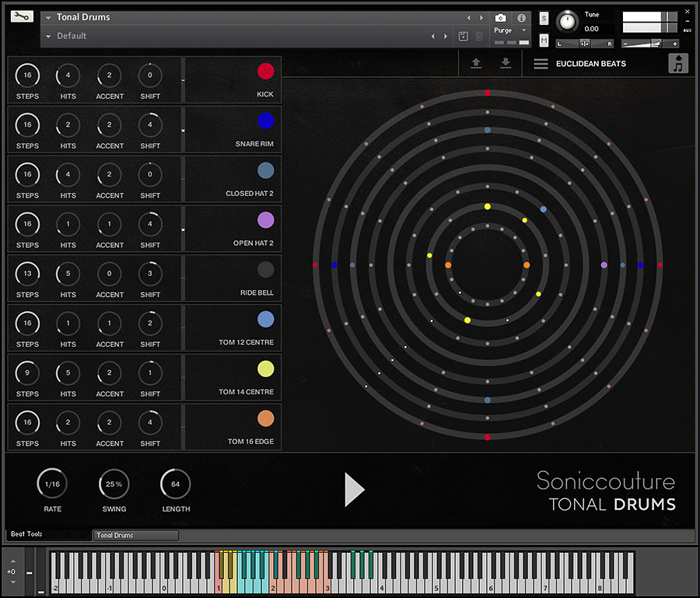The image size is (700, 598).
Task: Click the KICK track level meter
Action: click(183, 80)
